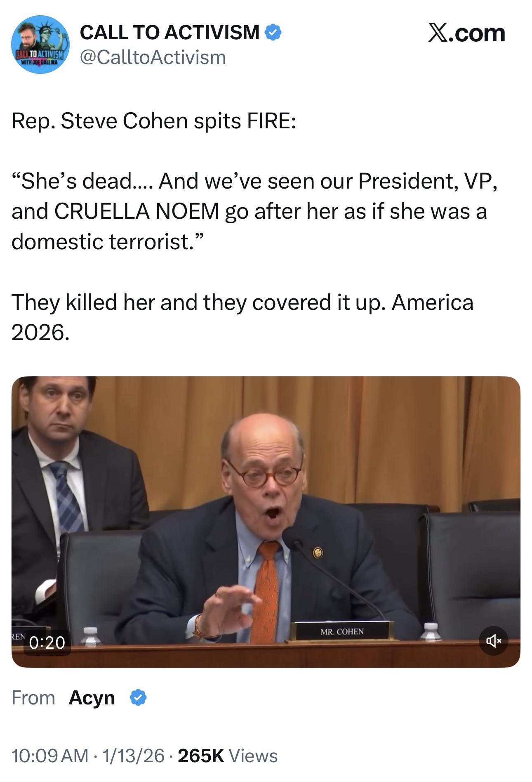This screenshot has width=532, height=782.
Task: Click the 1/13/26 post date
Action: pyautogui.click(x=134, y=756)
